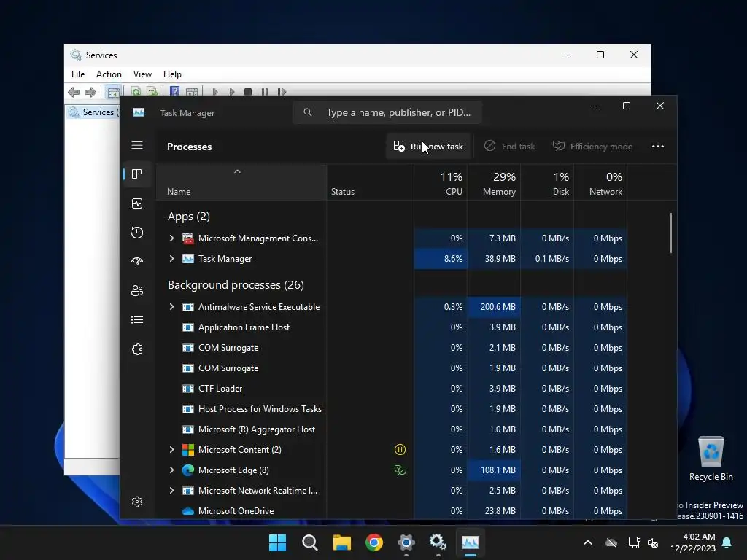The height and width of the screenshot is (560, 747).
Task: Open the Performance page in sidebar
Action: point(137,204)
